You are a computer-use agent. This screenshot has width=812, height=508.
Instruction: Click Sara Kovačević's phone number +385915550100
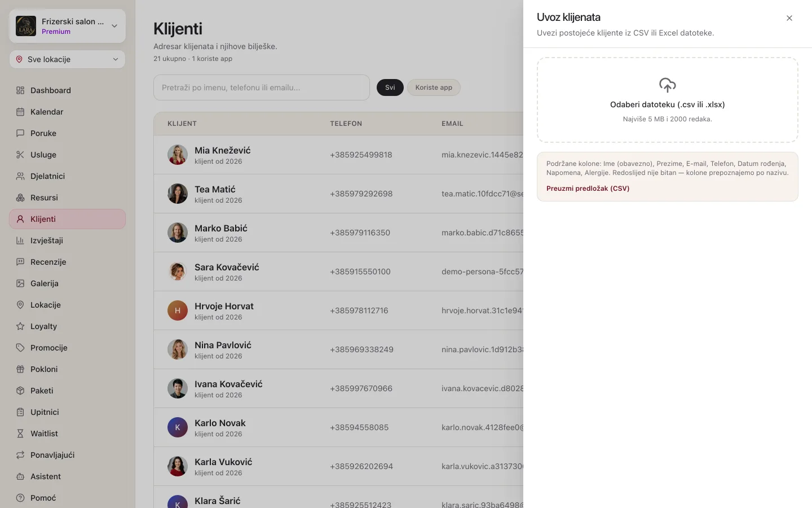(360, 271)
